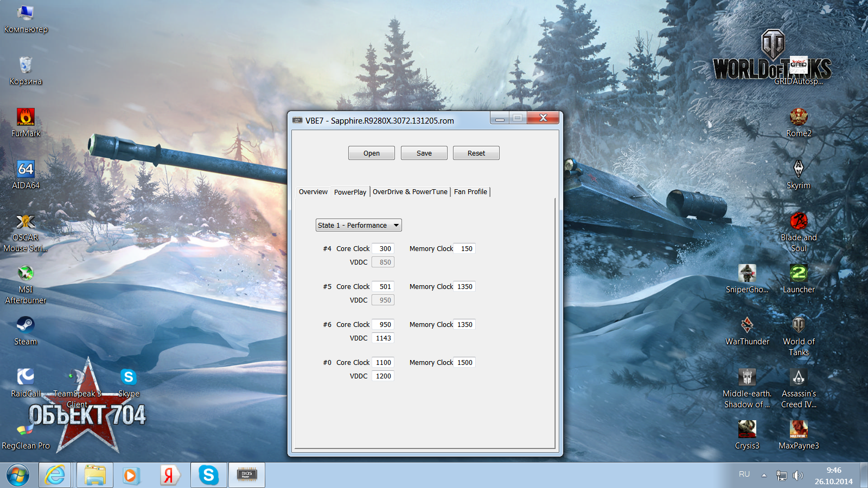Image resolution: width=868 pixels, height=488 pixels.
Task: Launch Yandex browser from the taskbar
Action: pos(169,476)
